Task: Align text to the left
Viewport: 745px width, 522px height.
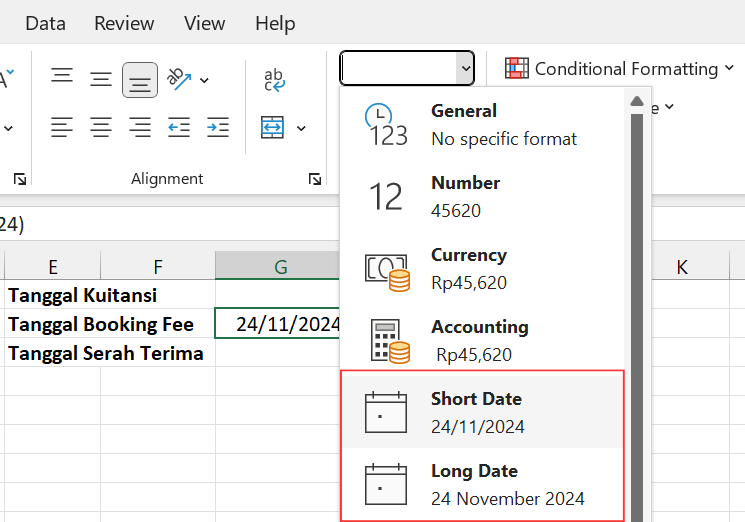Action: click(x=62, y=127)
